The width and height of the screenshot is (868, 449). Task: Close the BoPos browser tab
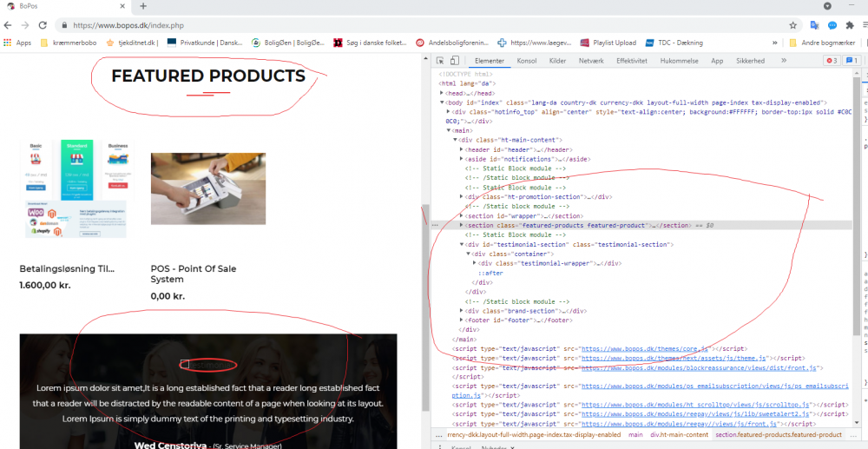122,6
